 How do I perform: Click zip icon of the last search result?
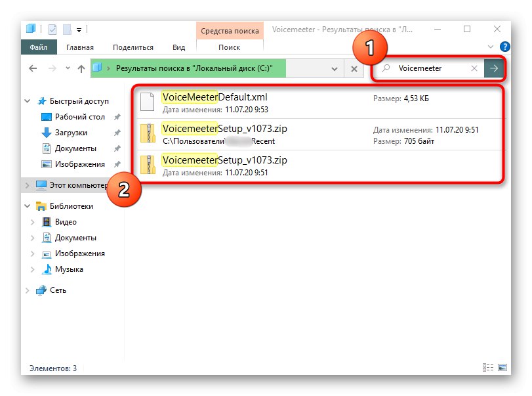point(148,165)
